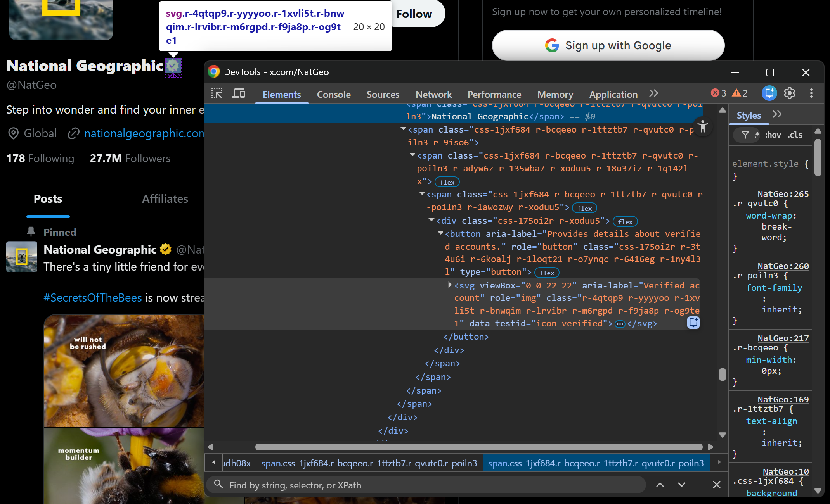Select the Styles tab
The width and height of the screenshot is (830, 504).
[749, 116]
